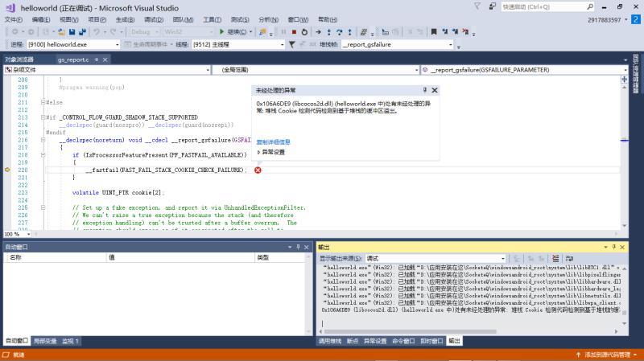Switch to the Breakpoints tab
This screenshot has width=644, height=361.
coord(353,342)
